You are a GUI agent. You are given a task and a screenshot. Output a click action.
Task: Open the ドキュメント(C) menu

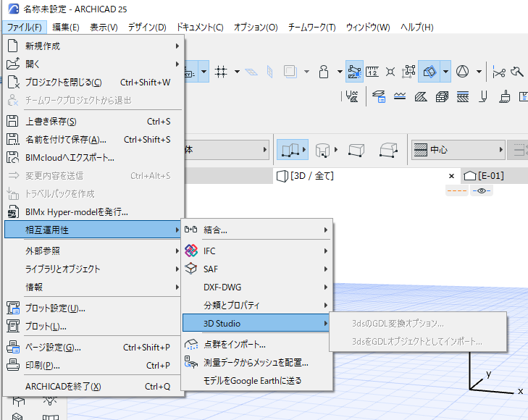[x=200, y=28]
